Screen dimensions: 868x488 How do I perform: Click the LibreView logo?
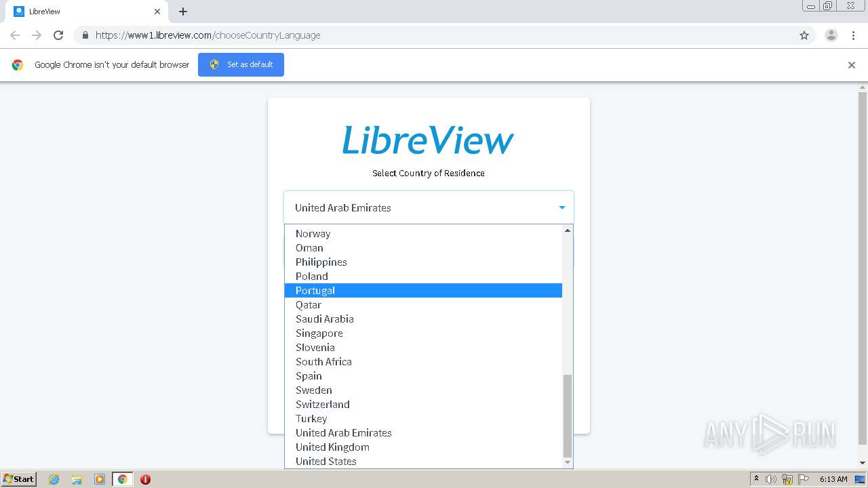[x=428, y=140]
